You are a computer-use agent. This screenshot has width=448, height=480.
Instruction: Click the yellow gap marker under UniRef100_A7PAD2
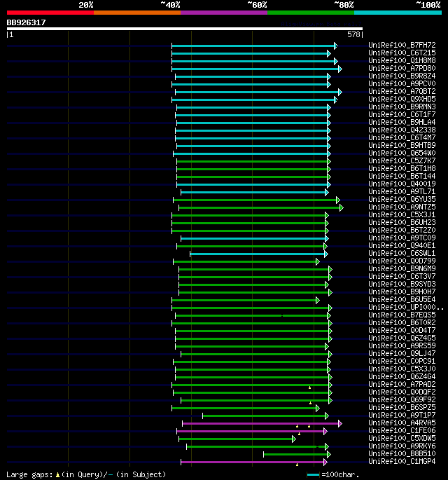coord(309,388)
